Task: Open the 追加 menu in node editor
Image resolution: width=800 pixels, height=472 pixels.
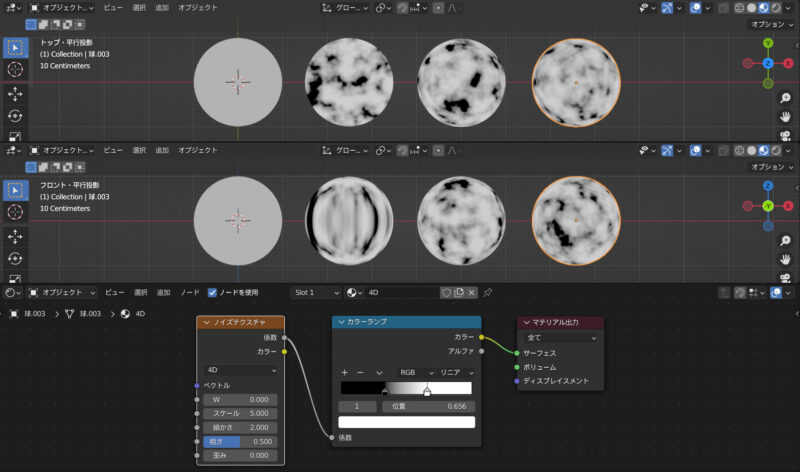Action: (163, 292)
